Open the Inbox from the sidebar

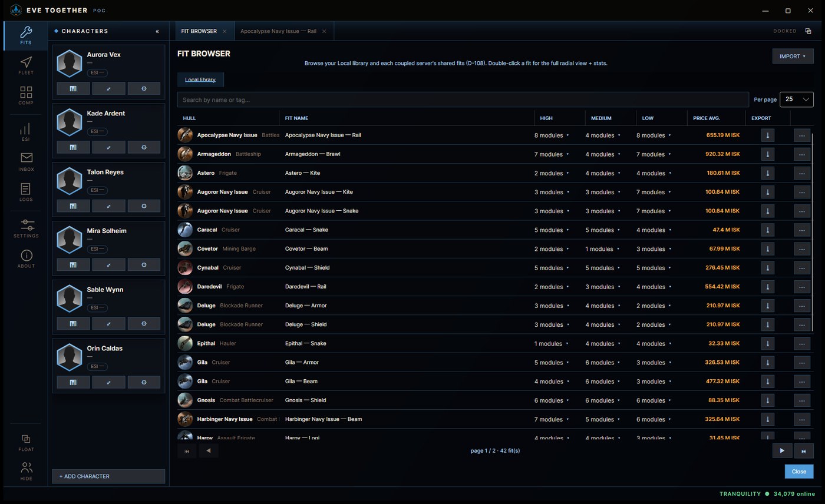[x=25, y=162]
